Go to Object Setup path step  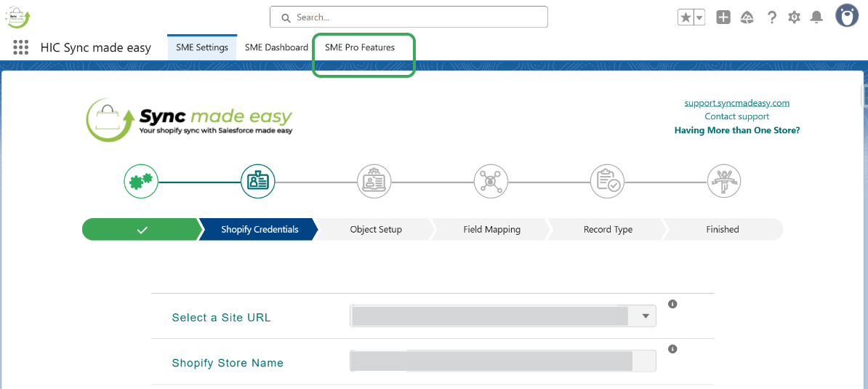[x=376, y=230]
